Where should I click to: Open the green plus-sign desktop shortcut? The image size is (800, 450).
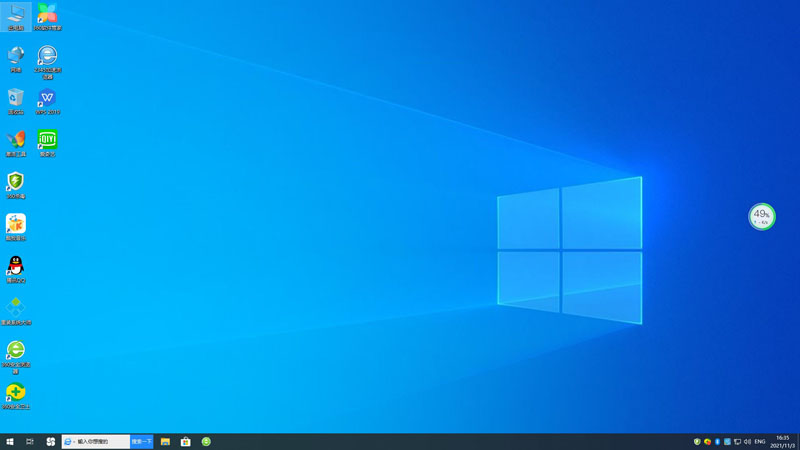tap(16, 392)
